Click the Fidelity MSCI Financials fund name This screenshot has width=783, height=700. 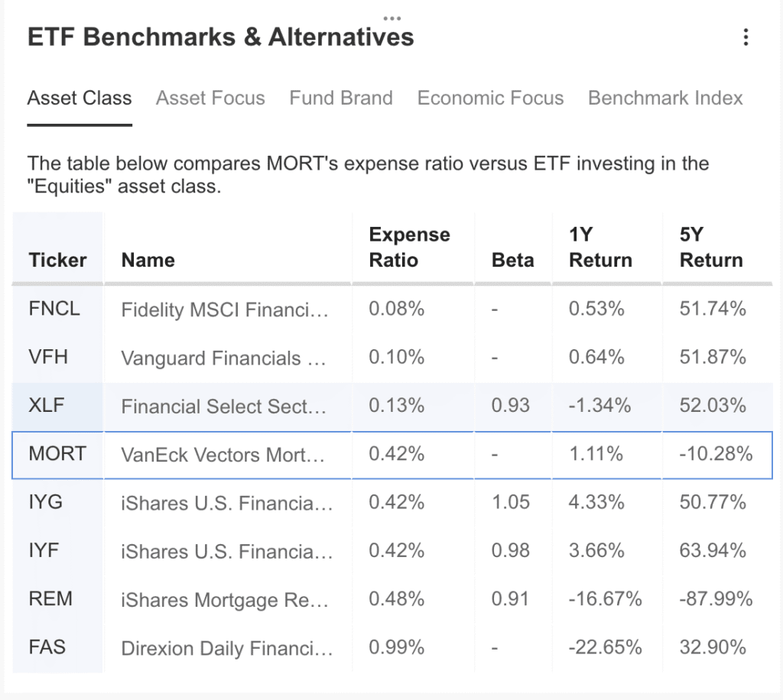225,309
